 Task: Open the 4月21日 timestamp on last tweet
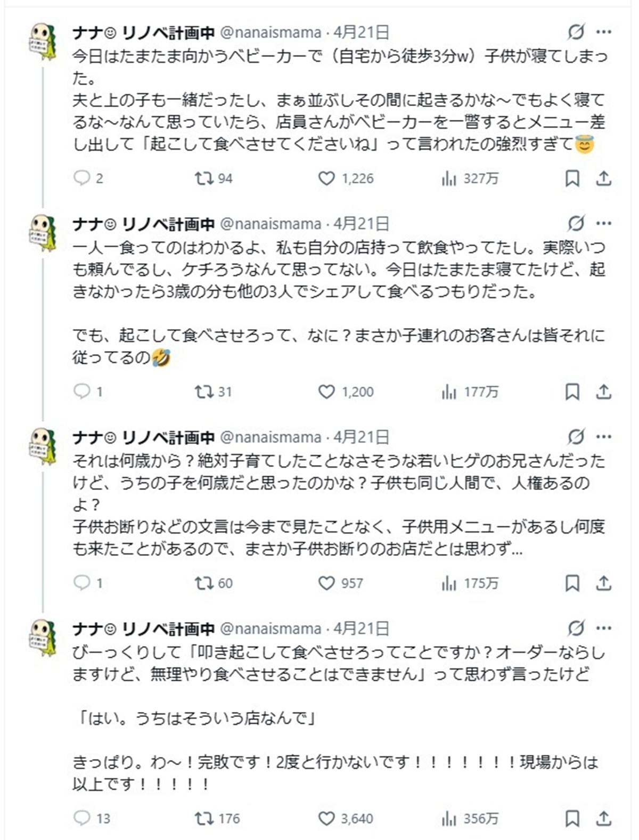coord(362,629)
